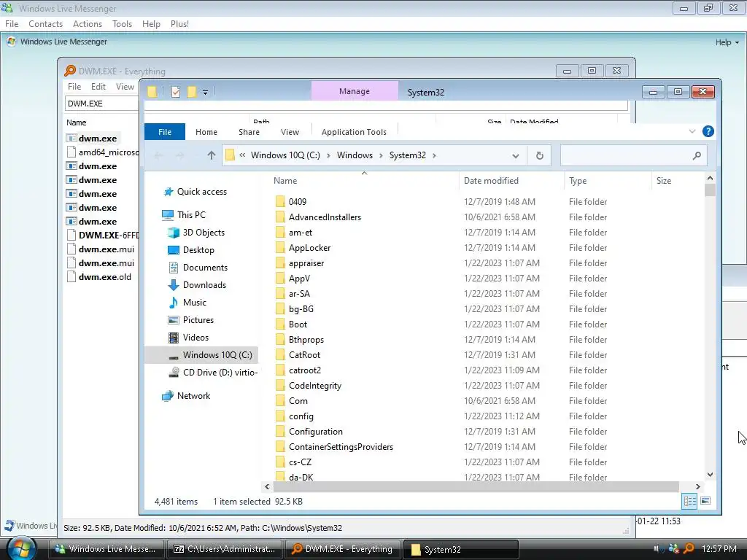Select CD Drive (D:) virtio in sidebar
Screen dimensions: 747x560
tap(213, 373)
